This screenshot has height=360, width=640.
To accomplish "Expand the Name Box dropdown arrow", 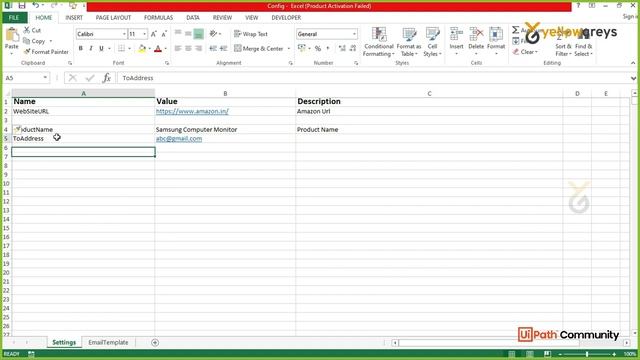I will coord(45,78).
